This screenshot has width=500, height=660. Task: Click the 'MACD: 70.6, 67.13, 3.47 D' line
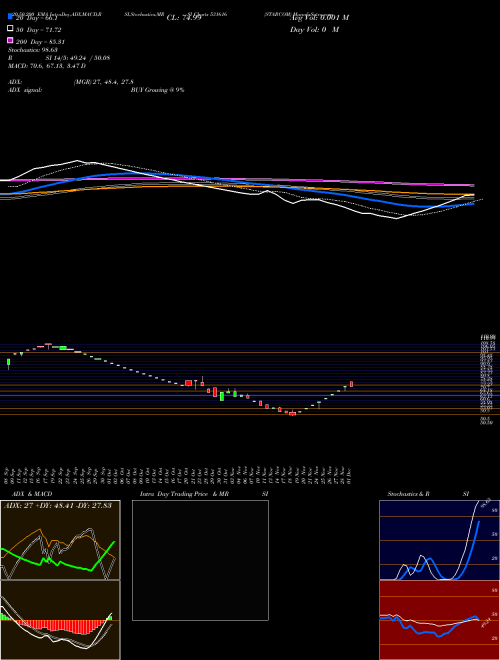(x=47, y=66)
